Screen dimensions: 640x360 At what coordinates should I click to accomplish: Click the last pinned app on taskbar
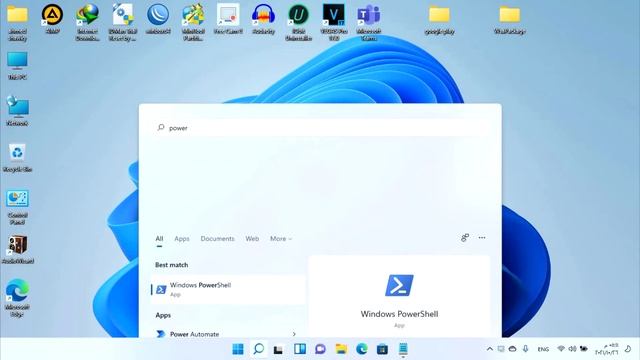[x=403, y=349]
